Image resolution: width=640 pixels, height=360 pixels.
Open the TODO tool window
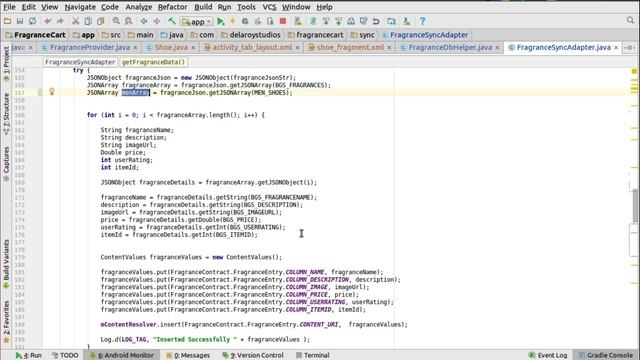(65, 355)
